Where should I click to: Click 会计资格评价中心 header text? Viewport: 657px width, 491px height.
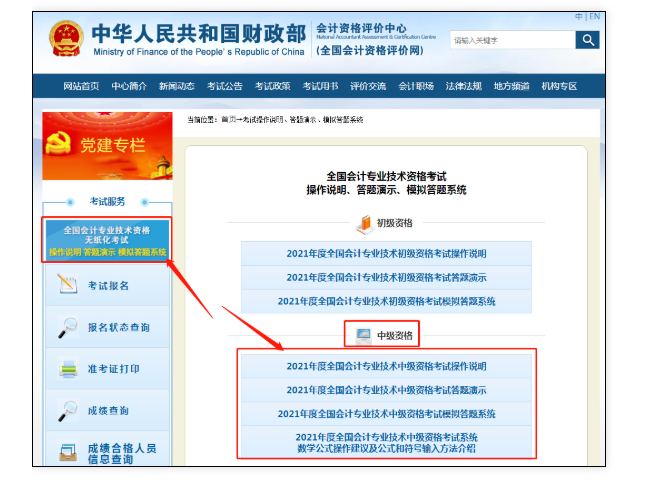[361, 28]
